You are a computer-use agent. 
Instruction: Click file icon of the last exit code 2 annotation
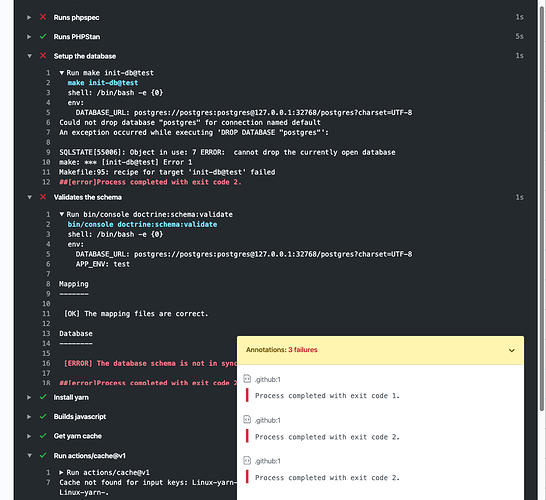[x=247, y=460]
